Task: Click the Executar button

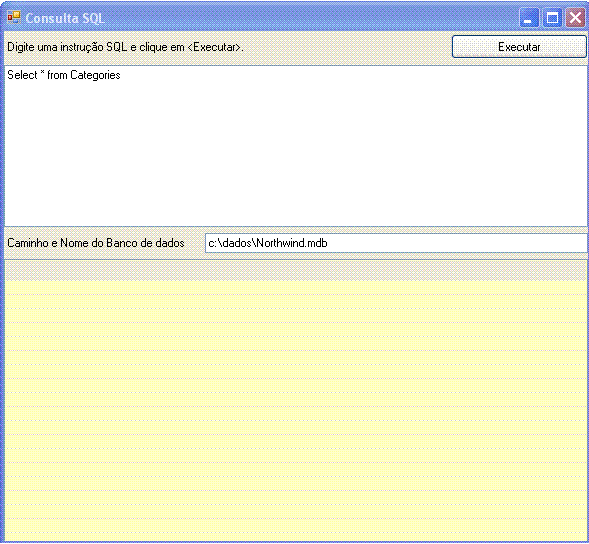Action: (x=519, y=47)
